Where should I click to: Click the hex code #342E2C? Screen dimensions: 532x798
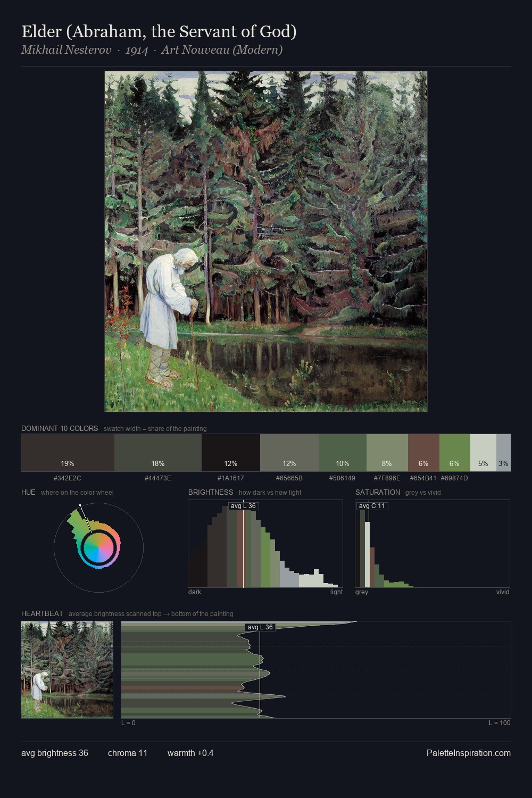[x=68, y=478]
